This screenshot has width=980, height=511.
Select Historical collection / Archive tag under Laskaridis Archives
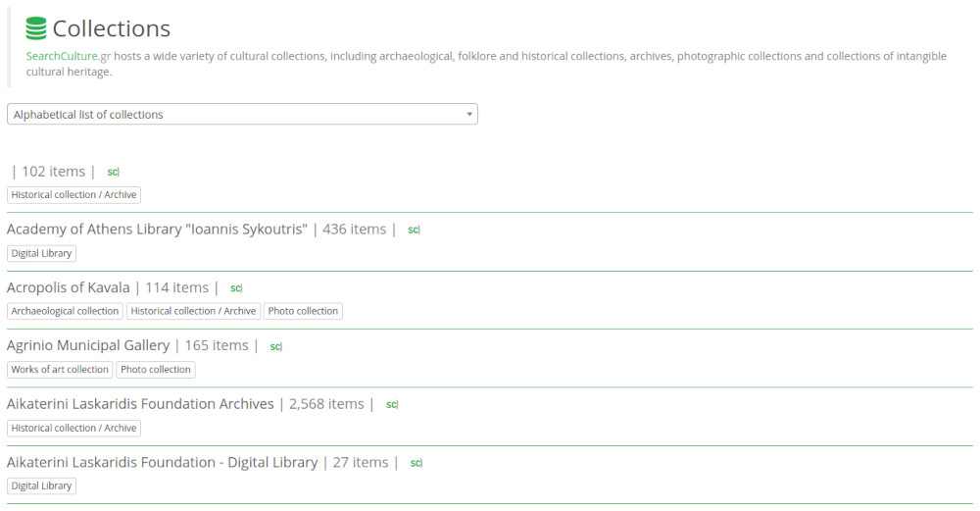73,428
